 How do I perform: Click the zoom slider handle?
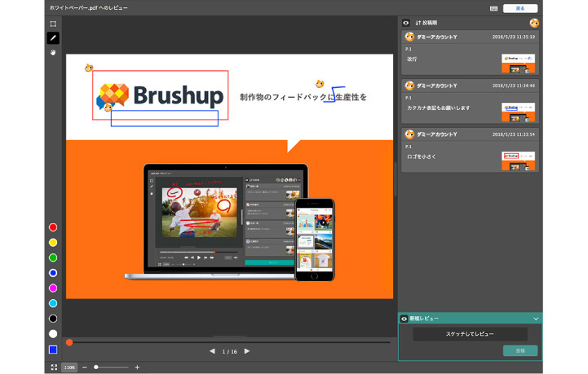96,367
